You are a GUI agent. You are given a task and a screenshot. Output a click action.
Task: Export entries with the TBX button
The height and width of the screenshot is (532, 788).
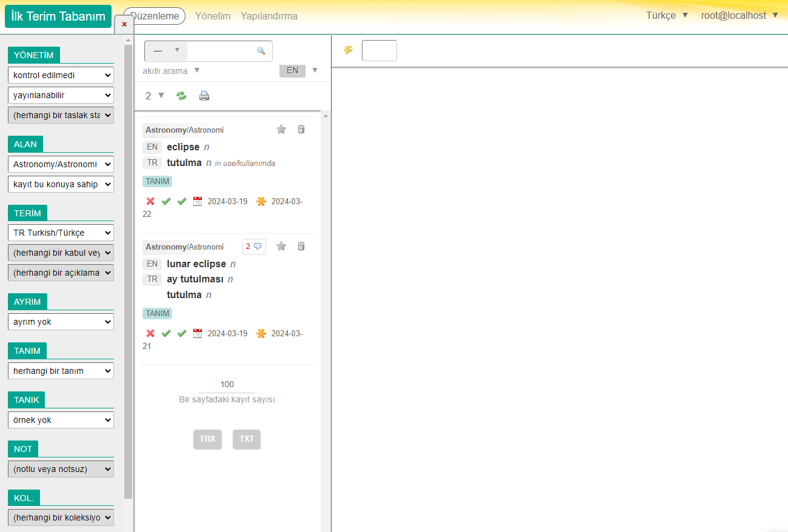coord(207,439)
